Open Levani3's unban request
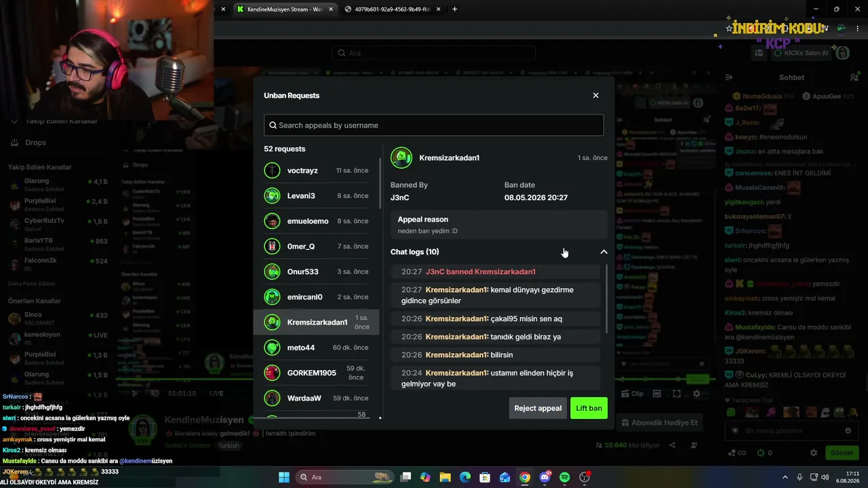 (316, 196)
